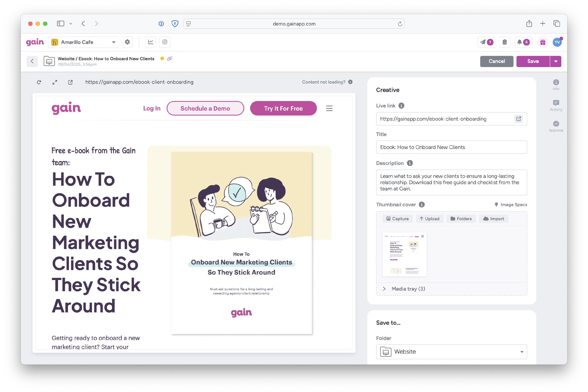
Task: Click the Capture thumbnail tab
Action: [397, 219]
